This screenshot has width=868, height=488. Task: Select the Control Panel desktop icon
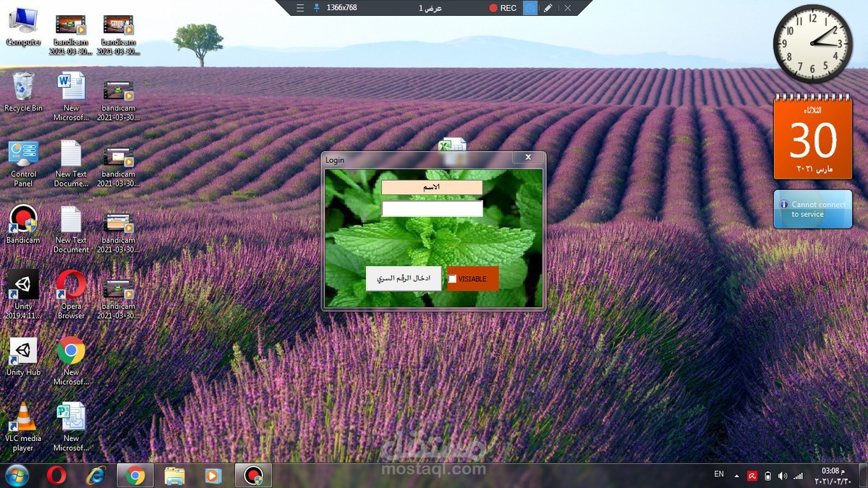(x=24, y=163)
